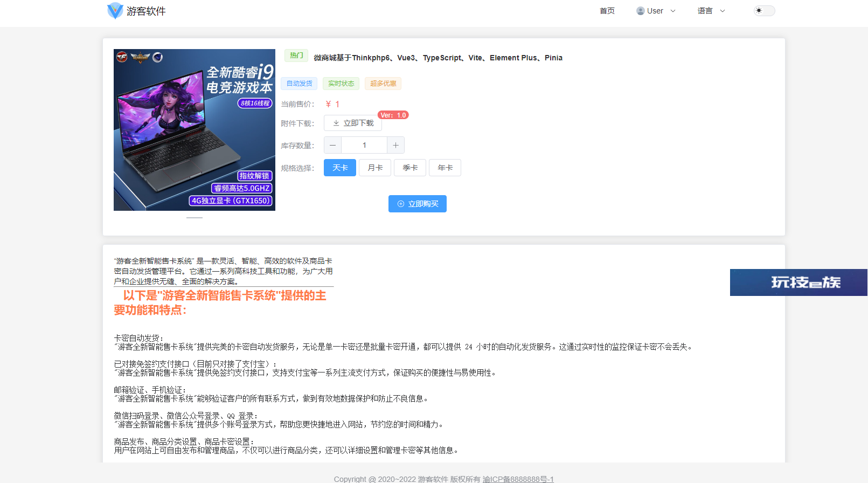Decrease quantity with the minus button

coord(332,145)
